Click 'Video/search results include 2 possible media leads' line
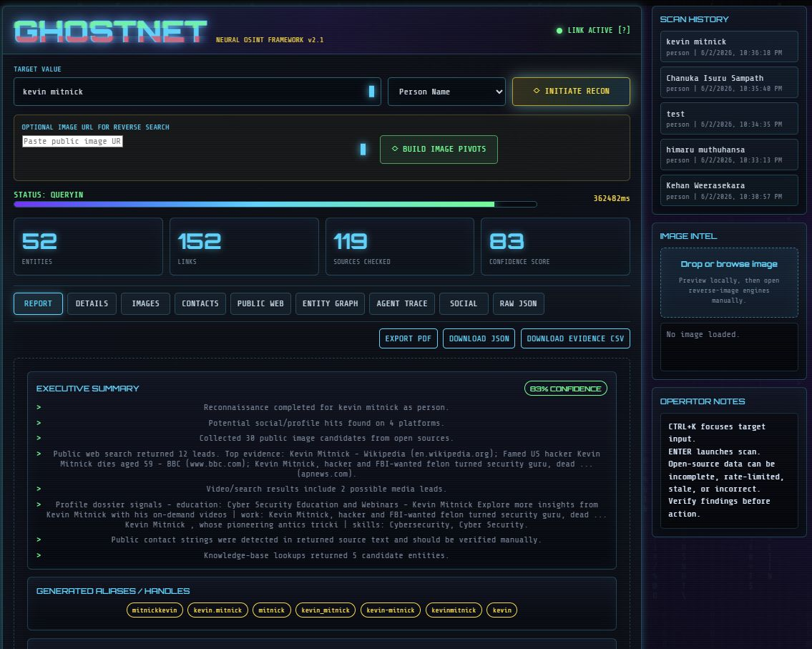This screenshot has height=649, width=812. click(x=326, y=489)
